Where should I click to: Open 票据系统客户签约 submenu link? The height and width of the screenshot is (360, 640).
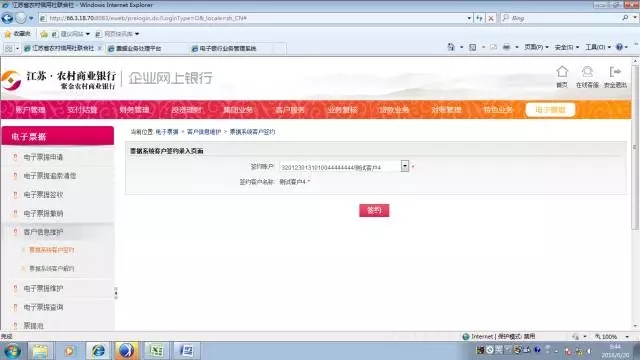tap(51, 250)
